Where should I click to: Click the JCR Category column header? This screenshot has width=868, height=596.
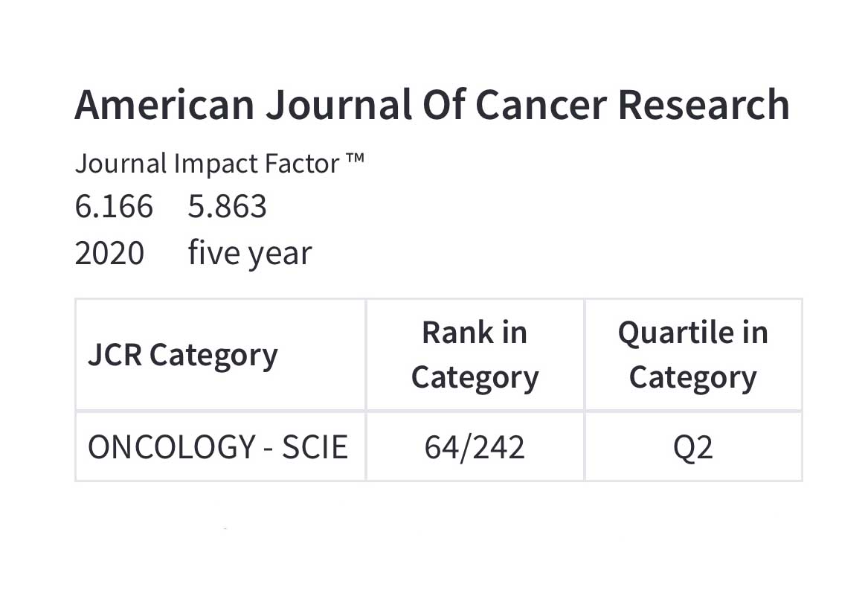tap(182, 356)
